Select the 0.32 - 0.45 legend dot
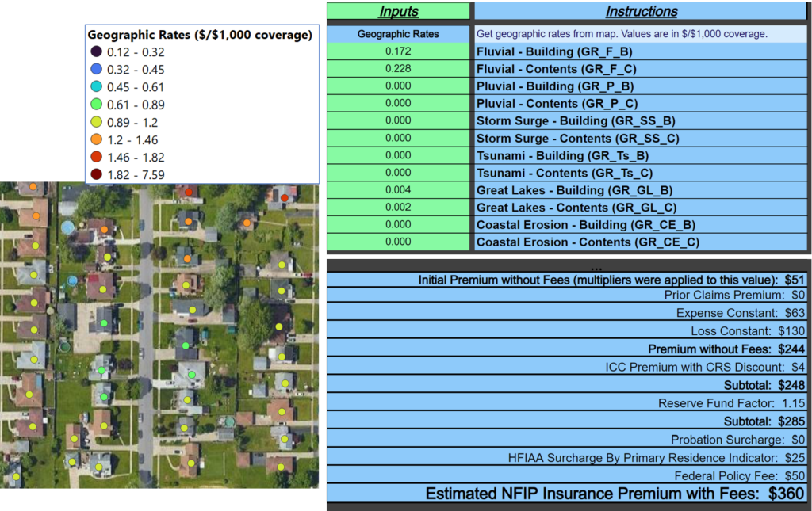Screen dimensions: 812x511 96,69
